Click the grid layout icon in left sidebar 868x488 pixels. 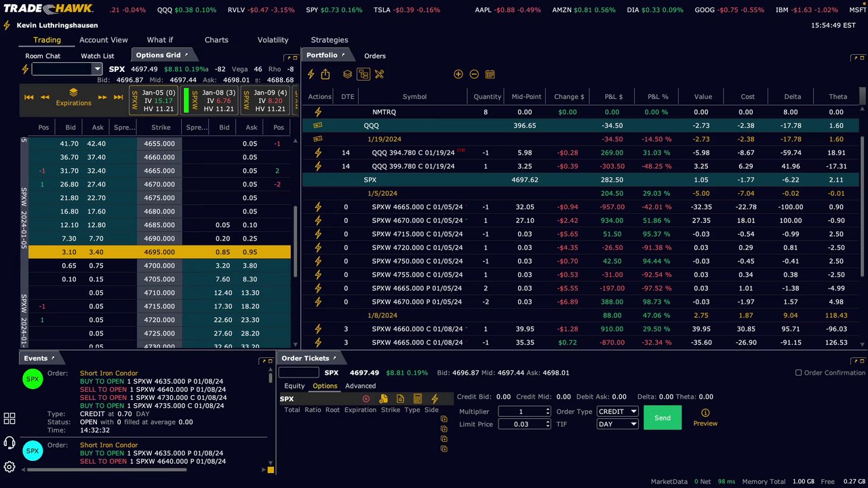click(9, 419)
